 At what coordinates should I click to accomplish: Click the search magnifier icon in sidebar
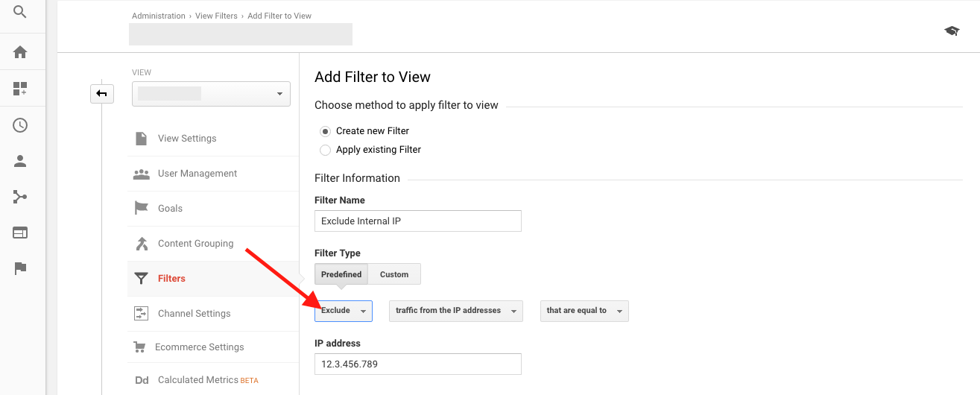point(20,12)
